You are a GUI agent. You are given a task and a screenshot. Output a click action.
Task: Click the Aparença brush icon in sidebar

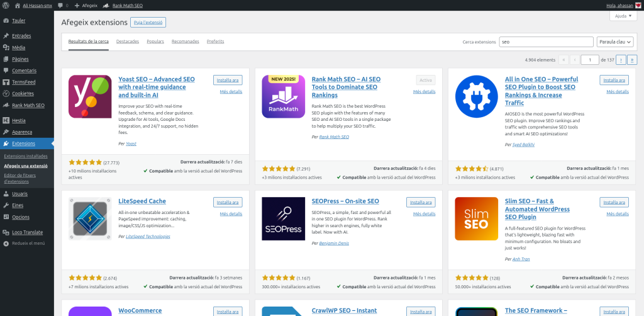tap(6, 132)
